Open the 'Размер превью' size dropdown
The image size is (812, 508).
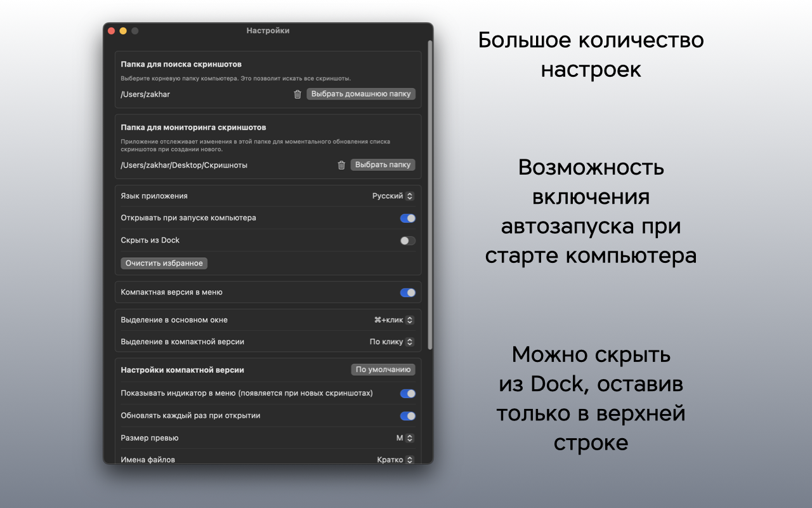point(405,438)
